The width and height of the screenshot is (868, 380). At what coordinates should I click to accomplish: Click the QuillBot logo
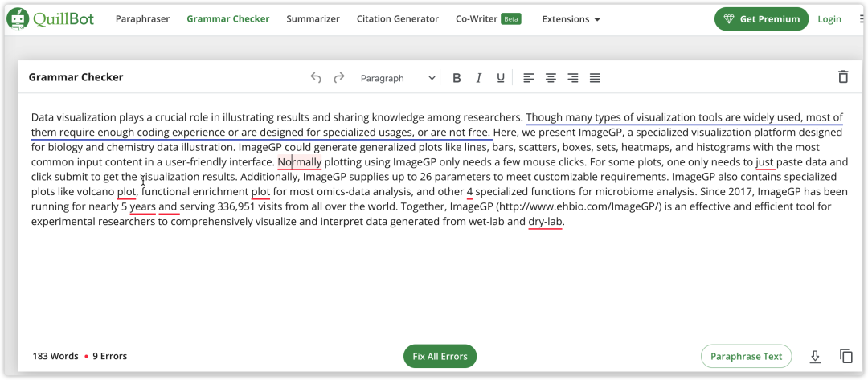click(x=51, y=18)
